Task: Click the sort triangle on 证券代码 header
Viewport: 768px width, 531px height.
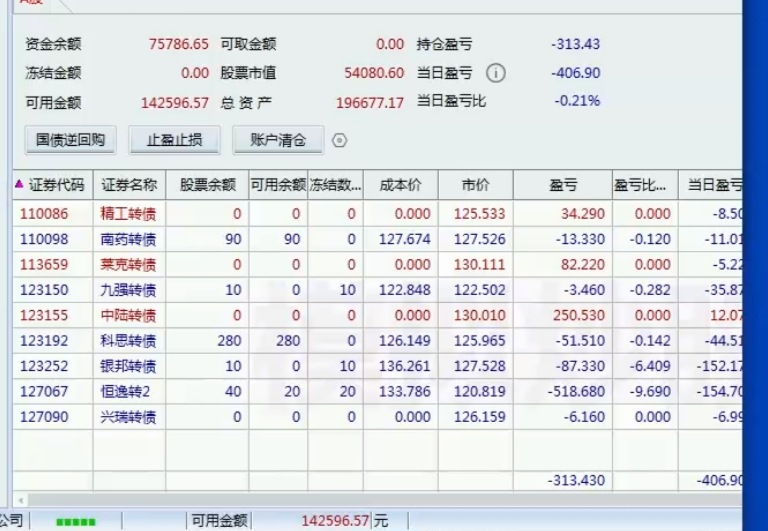Action: (19, 184)
